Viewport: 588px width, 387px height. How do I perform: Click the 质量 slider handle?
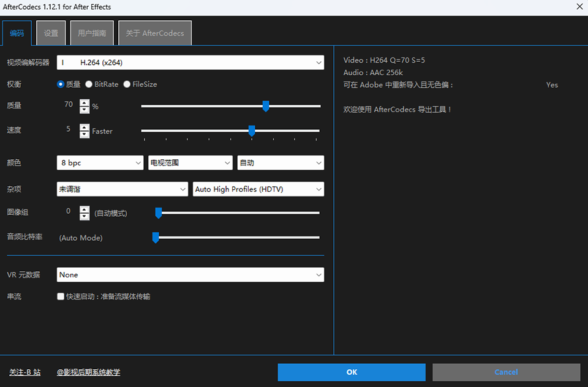coord(265,106)
